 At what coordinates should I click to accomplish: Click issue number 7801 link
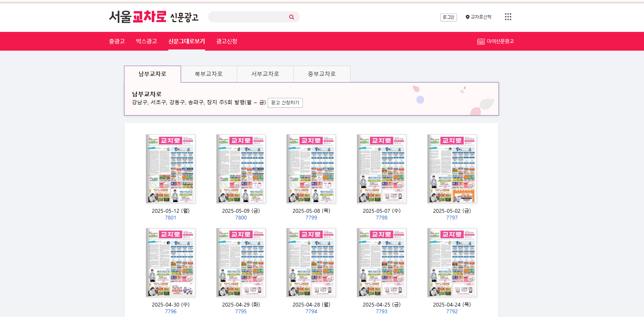tap(171, 218)
